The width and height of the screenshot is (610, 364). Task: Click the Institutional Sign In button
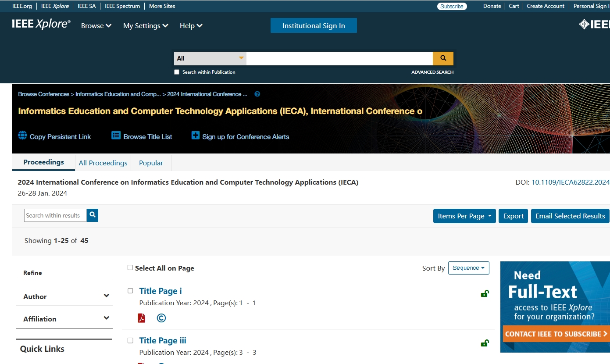point(314,25)
